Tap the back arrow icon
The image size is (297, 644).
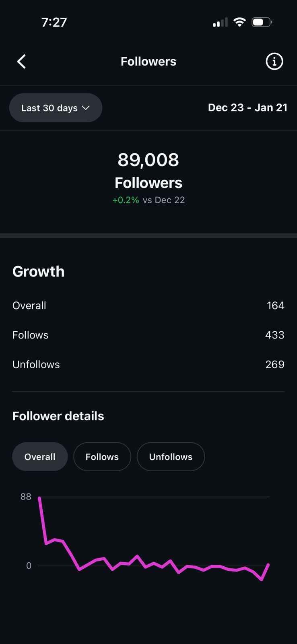(x=22, y=62)
